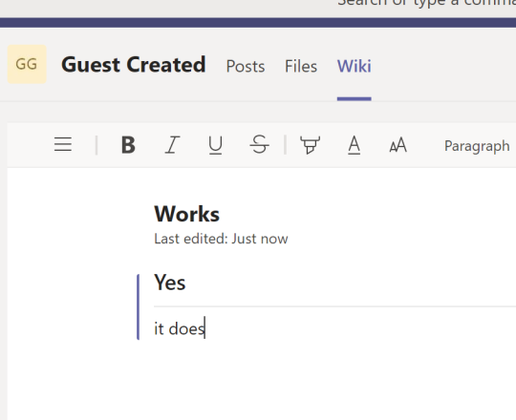Click the Yes section heading

[x=170, y=282]
